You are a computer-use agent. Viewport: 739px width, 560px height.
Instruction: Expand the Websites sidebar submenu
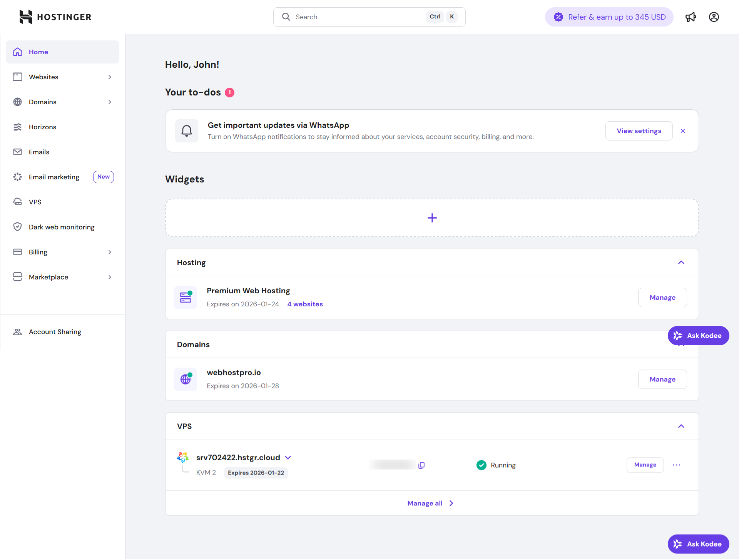(x=110, y=77)
